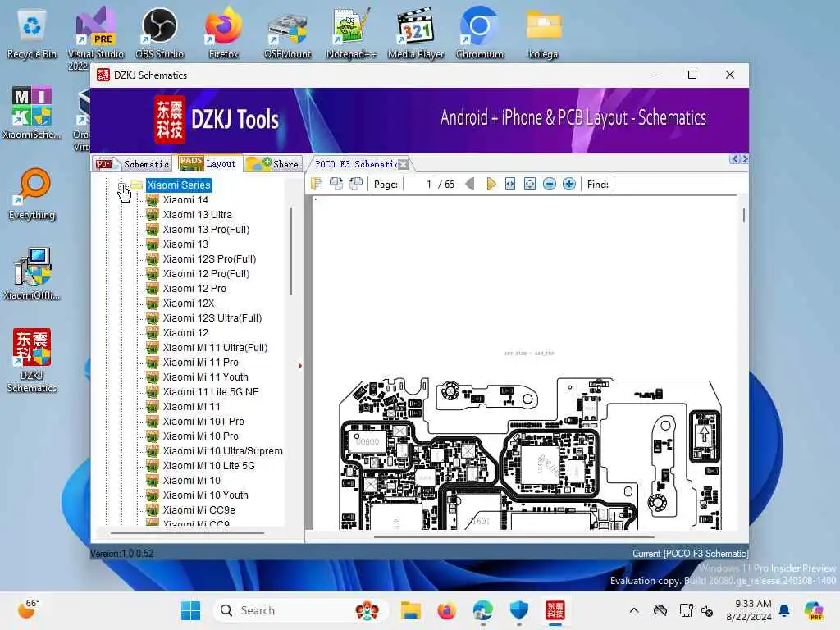Select Xiaomi 12S Pro(Full)

click(x=209, y=259)
